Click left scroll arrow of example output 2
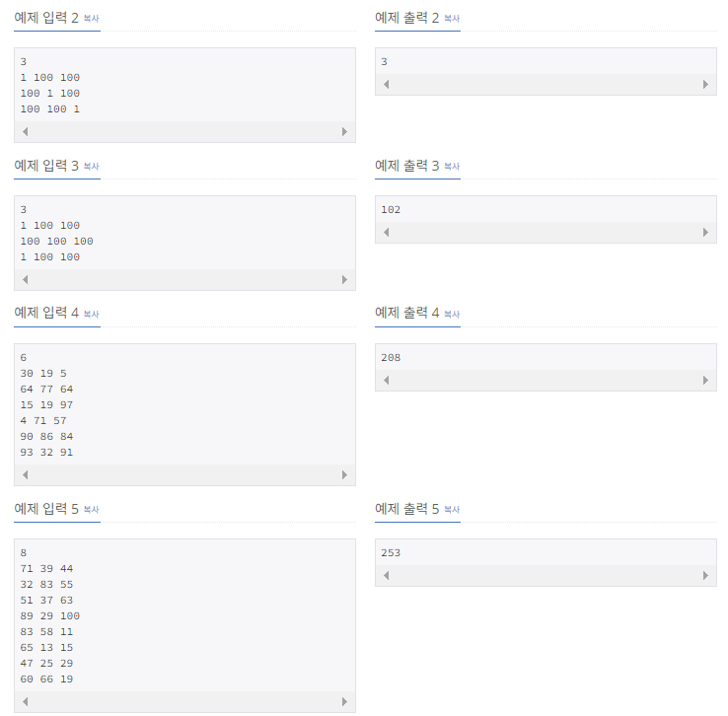Screen dimensions: 728x716 point(387,85)
